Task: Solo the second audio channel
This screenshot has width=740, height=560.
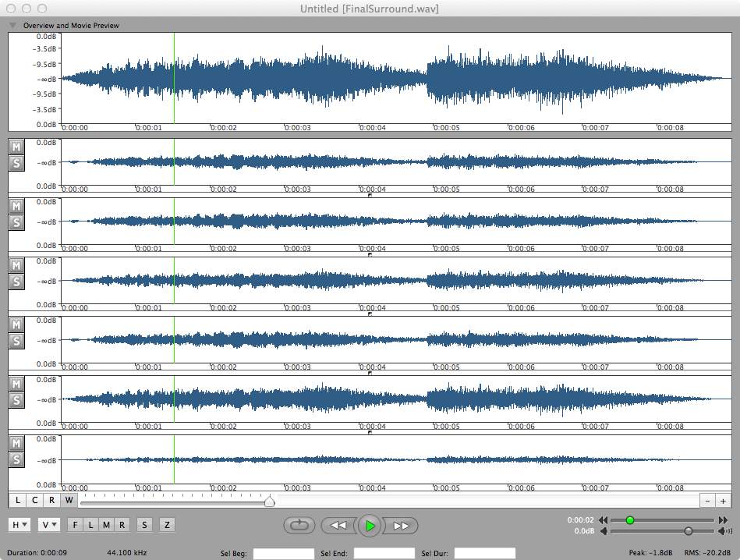Action: tap(16, 222)
